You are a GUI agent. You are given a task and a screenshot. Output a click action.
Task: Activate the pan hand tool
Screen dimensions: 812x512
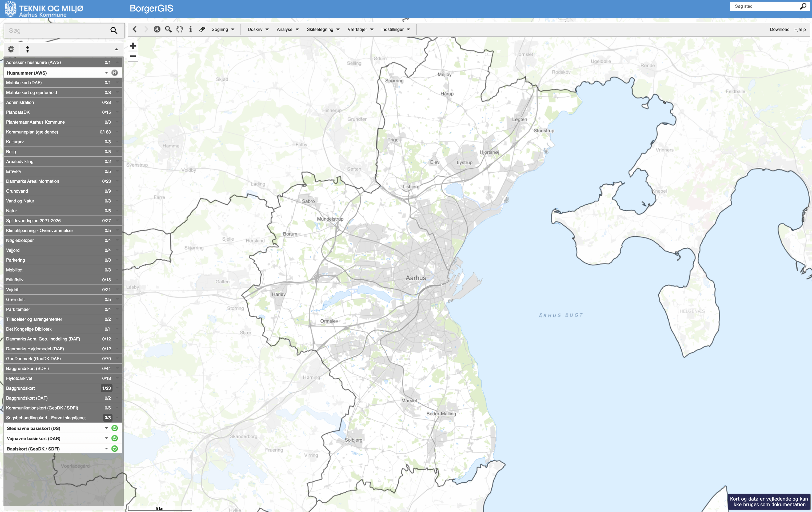[180, 29]
